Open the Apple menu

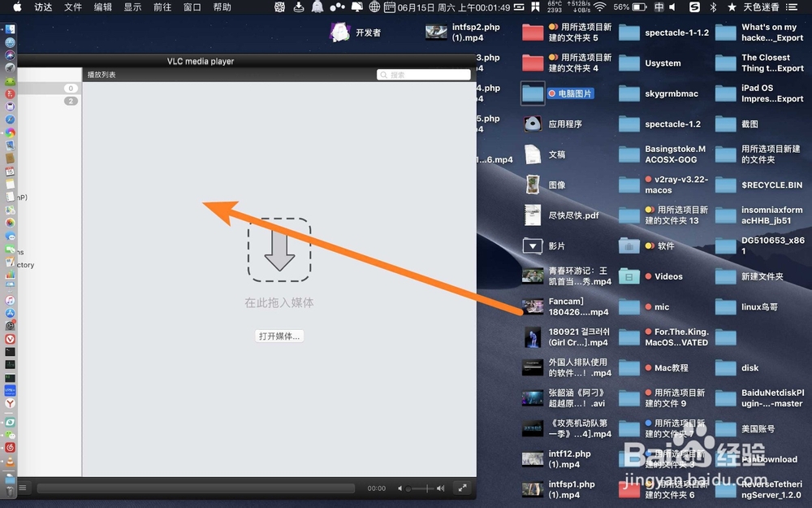(x=17, y=7)
